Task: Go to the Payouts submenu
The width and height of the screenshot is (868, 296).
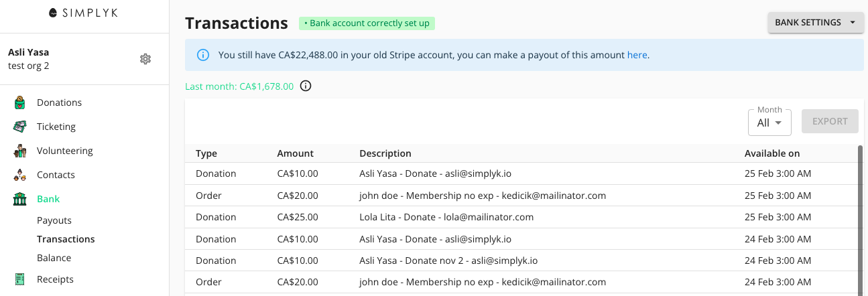Action: pyautogui.click(x=54, y=220)
